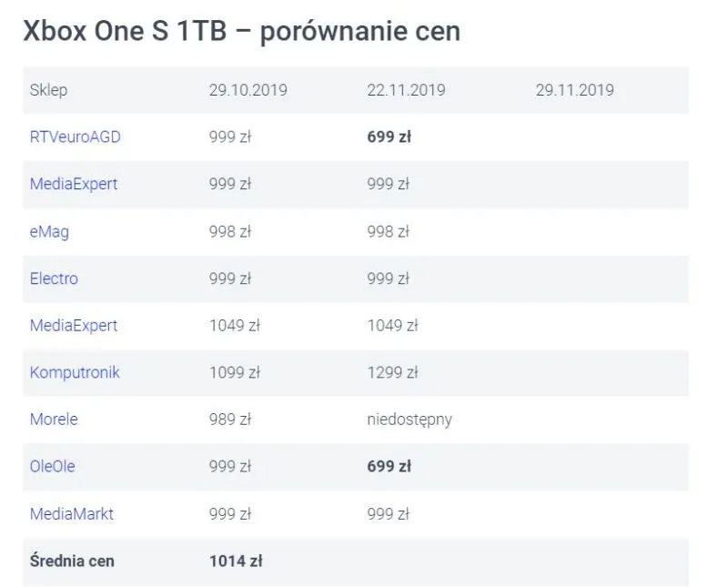Open MediaExpert link in the 999 zł row
The image size is (728, 587).
coord(74,184)
